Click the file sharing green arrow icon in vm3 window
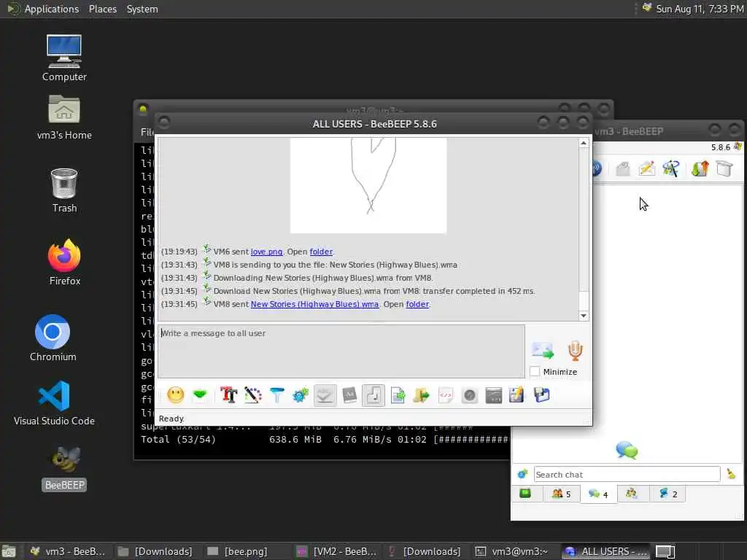747x560 pixels. pos(700,168)
